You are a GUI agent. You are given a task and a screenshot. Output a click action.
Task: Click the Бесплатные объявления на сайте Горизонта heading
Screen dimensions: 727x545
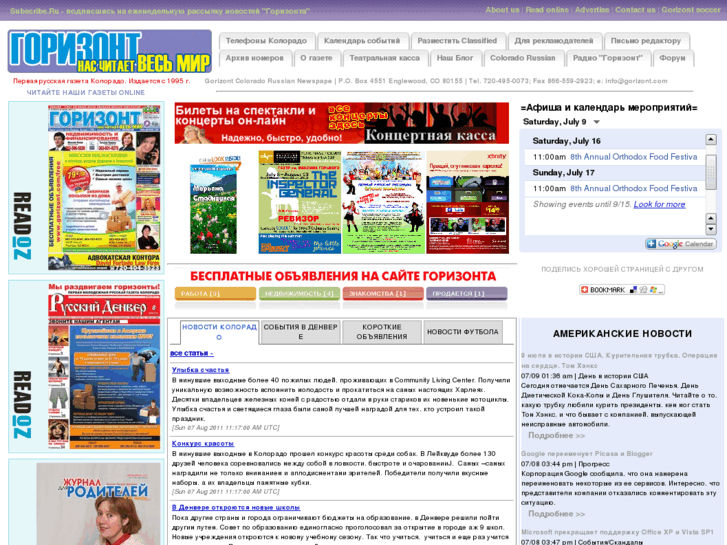(343, 276)
